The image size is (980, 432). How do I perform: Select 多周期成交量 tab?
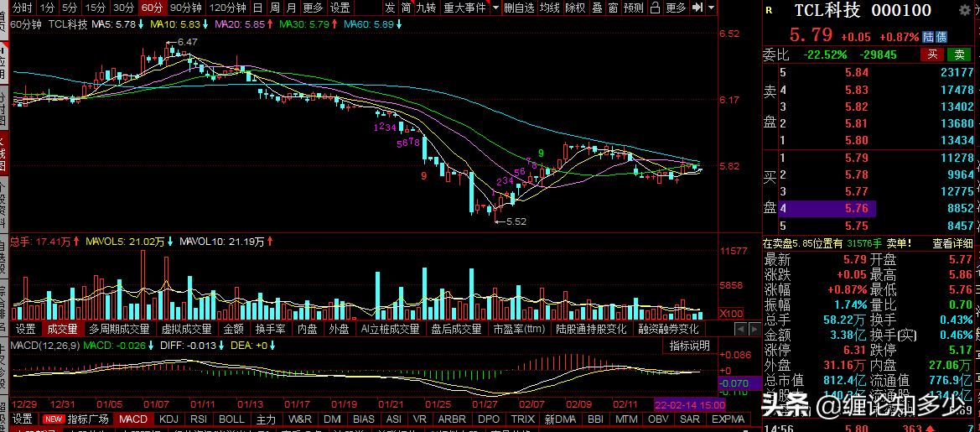(x=119, y=329)
